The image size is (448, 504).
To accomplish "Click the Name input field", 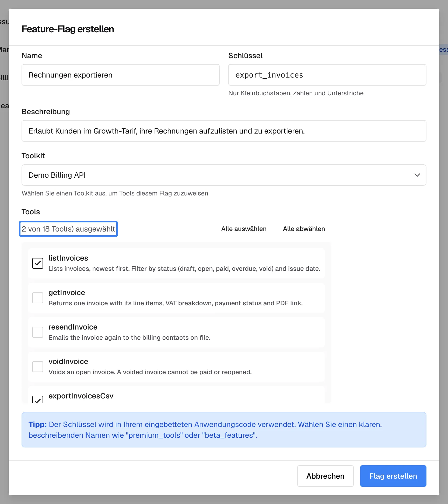I will coord(121,75).
